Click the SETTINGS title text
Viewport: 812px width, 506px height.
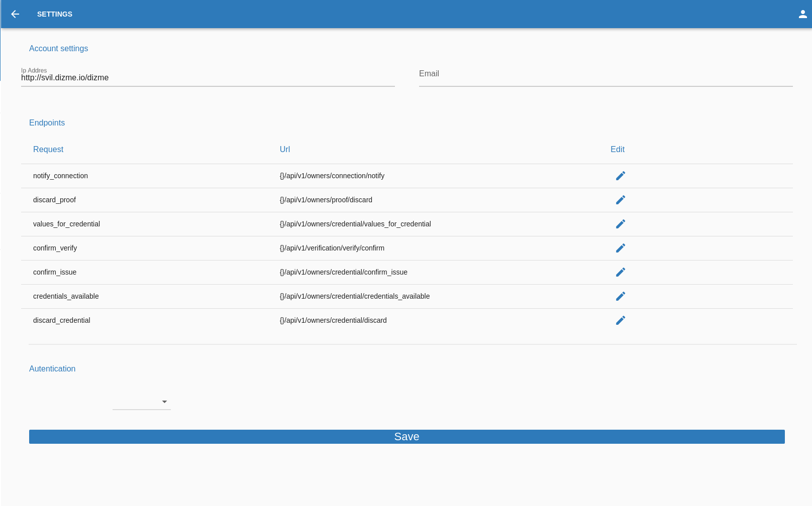[55, 14]
